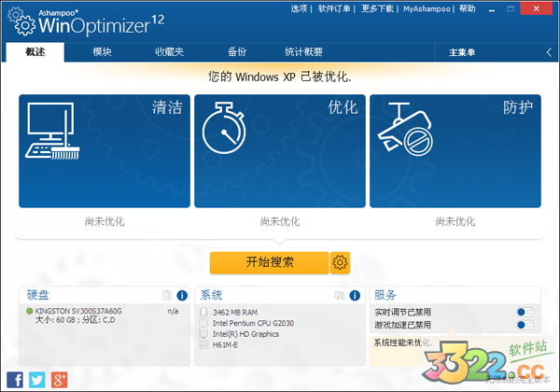Click 尚未优化 status under 清洁 tile

click(x=105, y=221)
